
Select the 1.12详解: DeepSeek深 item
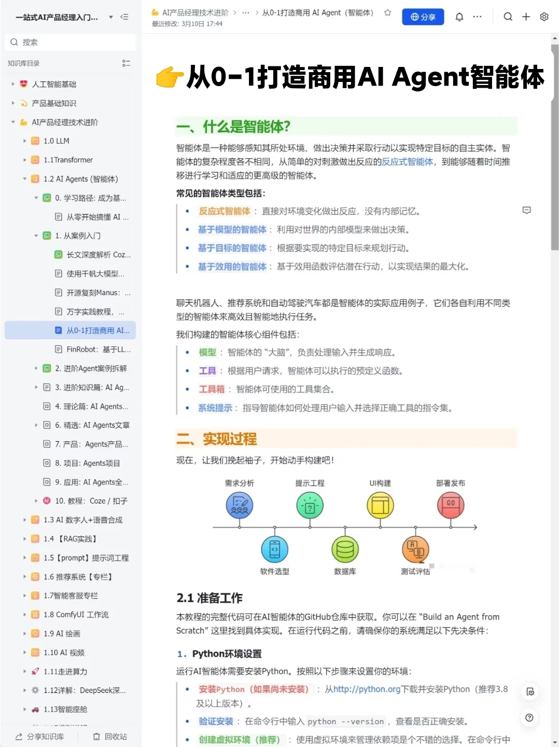coord(85,690)
